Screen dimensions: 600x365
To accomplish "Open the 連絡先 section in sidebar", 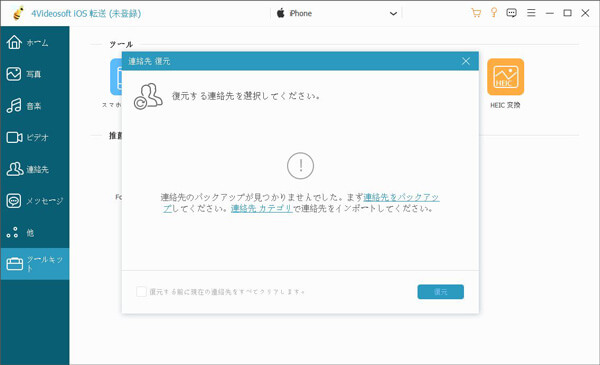I will (34, 169).
